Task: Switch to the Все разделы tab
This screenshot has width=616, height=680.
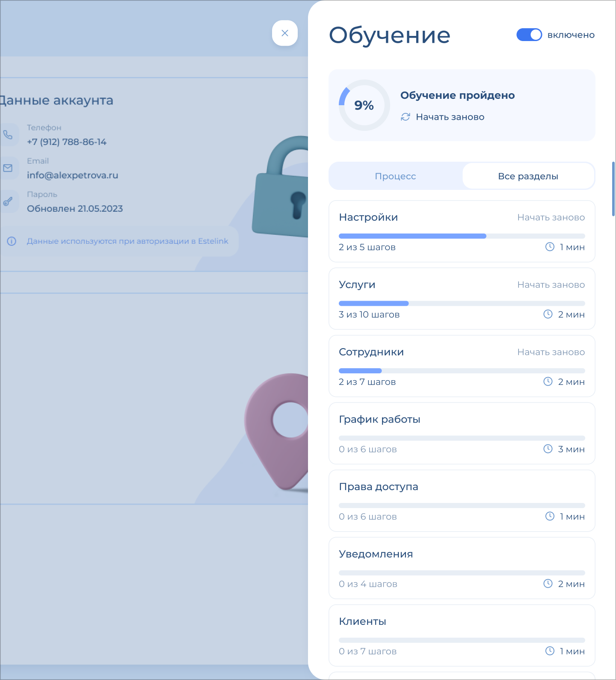Action: tap(528, 176)
